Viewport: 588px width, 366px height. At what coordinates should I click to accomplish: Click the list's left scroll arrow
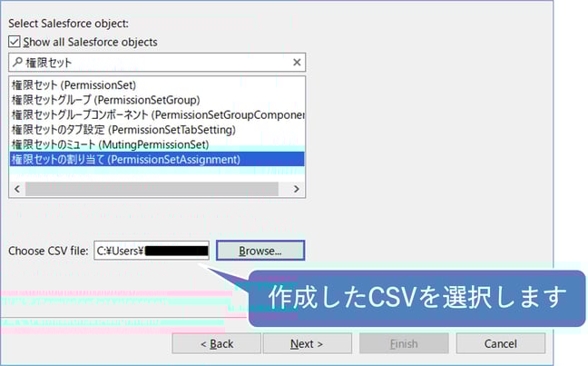(x=17, y=188)
